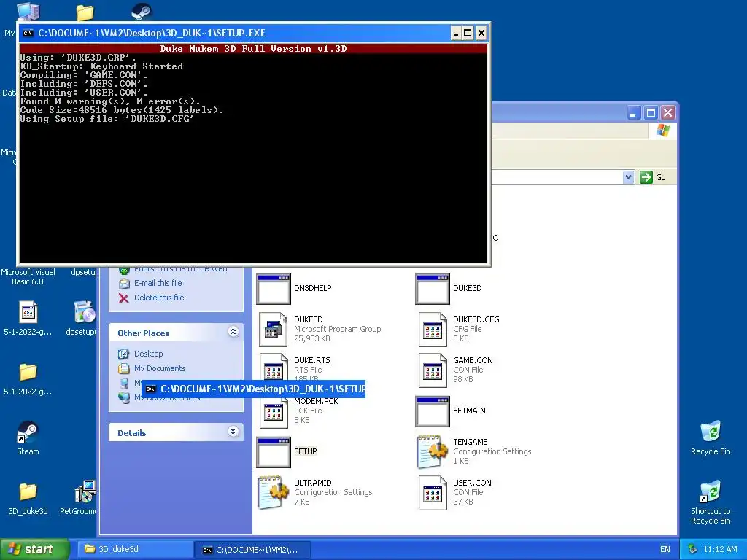This screenshot has height=560, width=747.
Task: Switch to 3D_duke3d taskbar button
Action: pyautogui.click(x=136, y=549)
